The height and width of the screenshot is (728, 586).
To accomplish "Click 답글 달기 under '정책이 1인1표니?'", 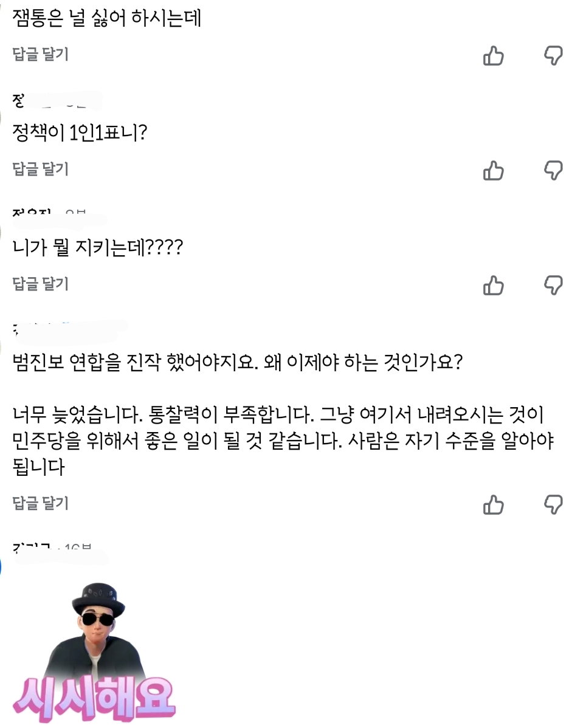I will pos(40,169).
